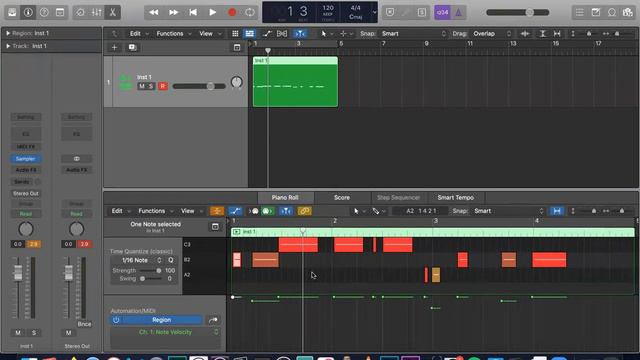Toggle the yellow Link button in Piano Roll

pos(304,211)
